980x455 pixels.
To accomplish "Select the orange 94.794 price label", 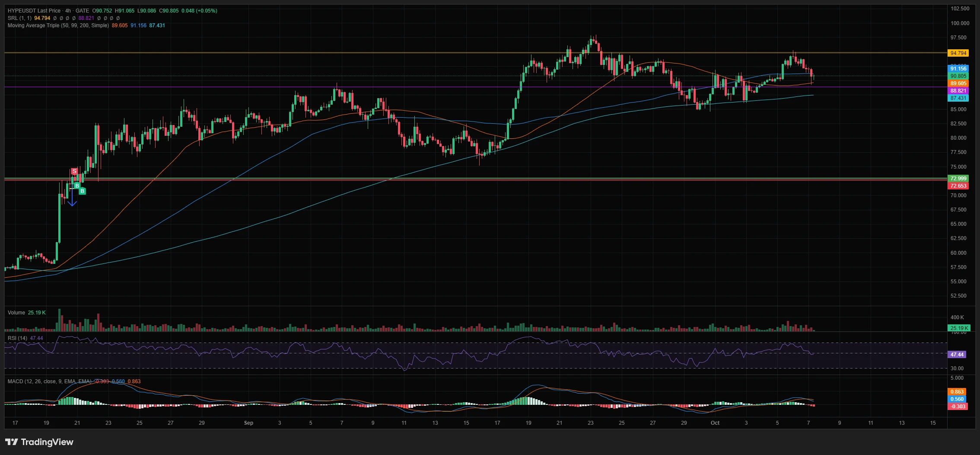I will (958, 53).
